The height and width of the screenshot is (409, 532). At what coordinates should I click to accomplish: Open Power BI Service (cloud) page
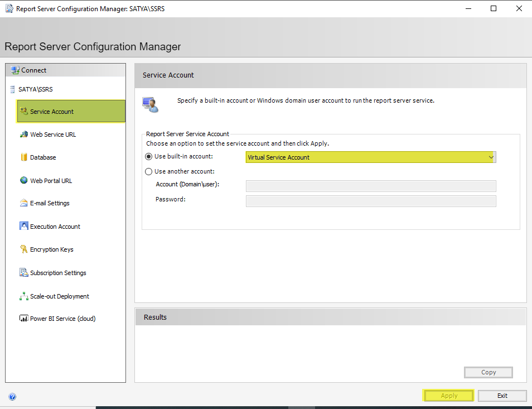pos(62,319)
